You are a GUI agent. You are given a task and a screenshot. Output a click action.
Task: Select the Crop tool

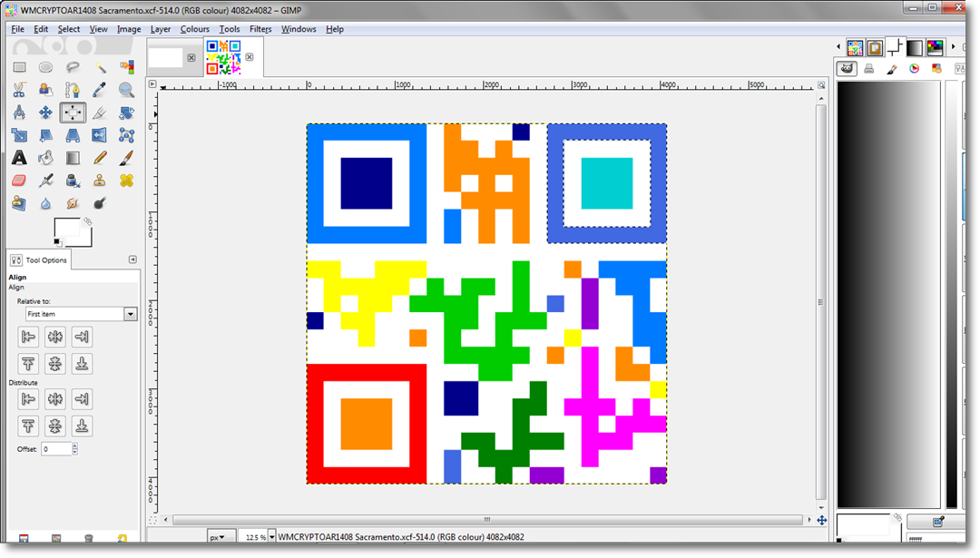tap(100, 113)
